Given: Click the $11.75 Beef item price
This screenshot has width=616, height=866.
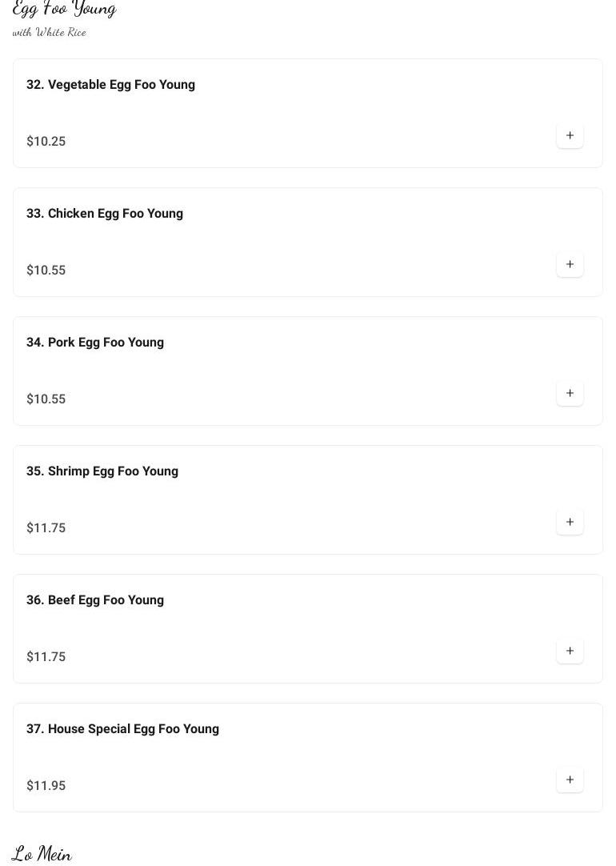Looking at the screenshot, I should (x=46, y=657).
